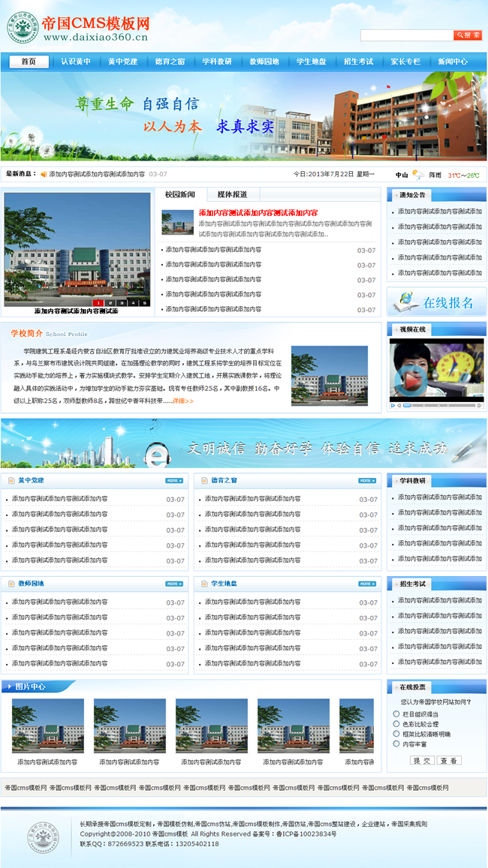Click the weather cloud icon

pyautogui.click(x=417, y=174)
